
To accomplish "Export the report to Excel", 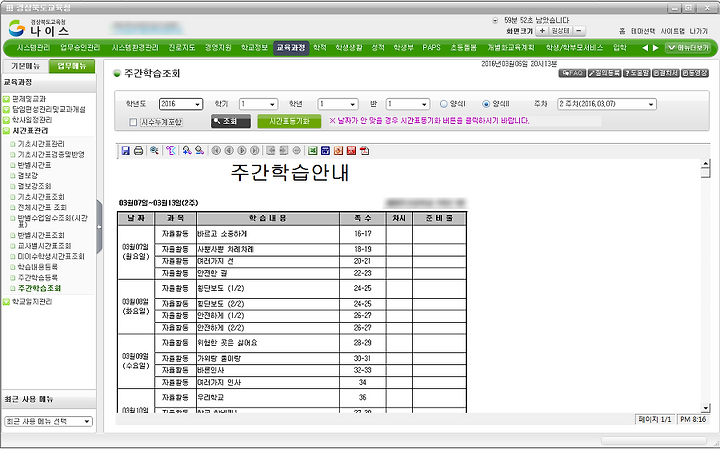I will tap(313, 151).
